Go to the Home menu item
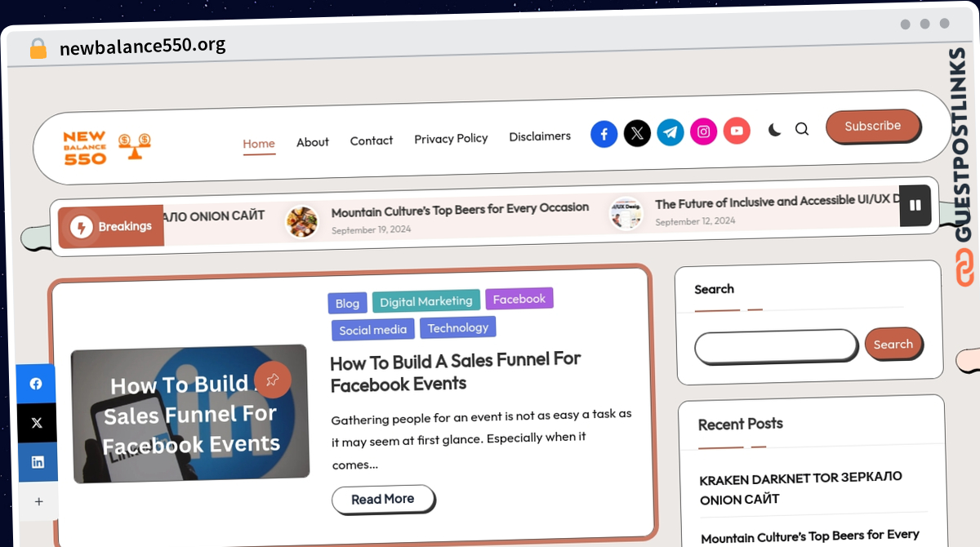This screenshot has width=980, height=547. 259,144
